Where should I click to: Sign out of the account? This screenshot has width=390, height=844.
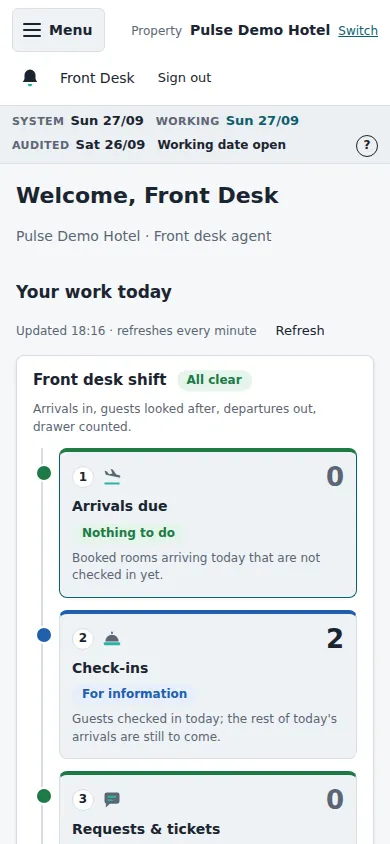[185, 78]
